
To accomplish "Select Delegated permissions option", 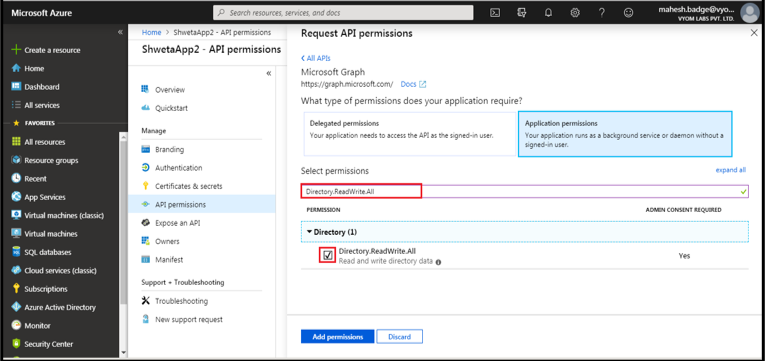I will (x=410, y=134).
